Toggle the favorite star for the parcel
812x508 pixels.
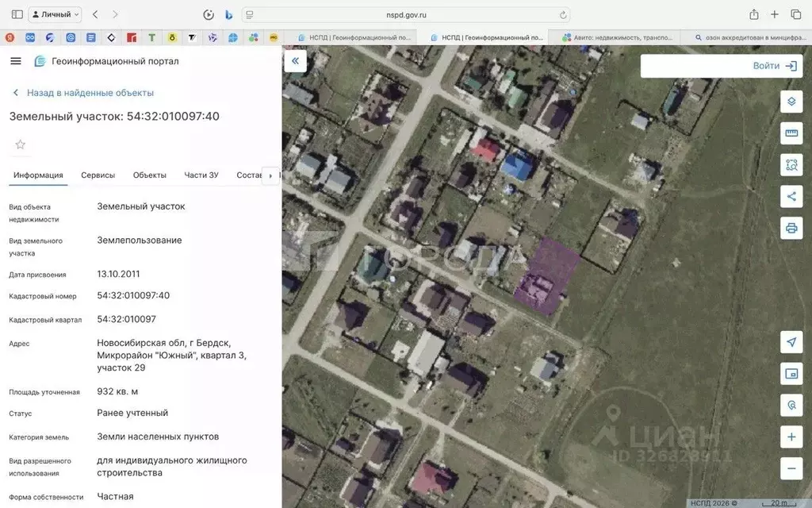click(x=19, y=144)
